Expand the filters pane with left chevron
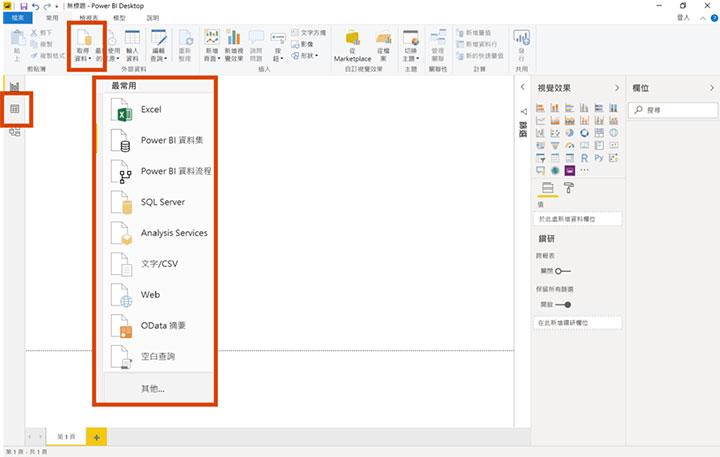The image size is (720, 457). pyautogui.click(x=523, y=87)
